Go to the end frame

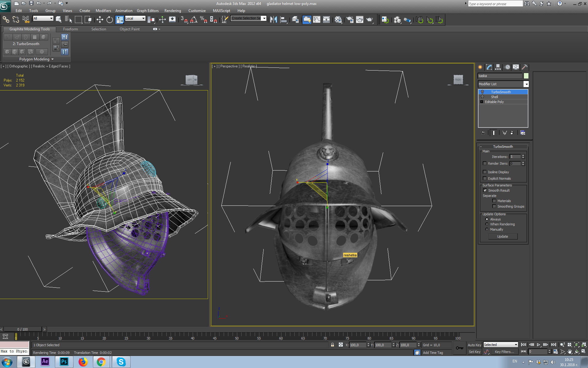pyautogui.click(x=553, y=345)
